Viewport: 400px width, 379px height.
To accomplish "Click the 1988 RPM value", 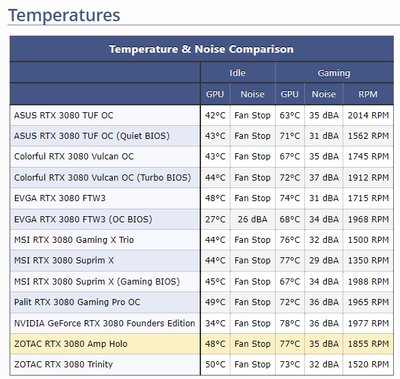I will (368, 282).
